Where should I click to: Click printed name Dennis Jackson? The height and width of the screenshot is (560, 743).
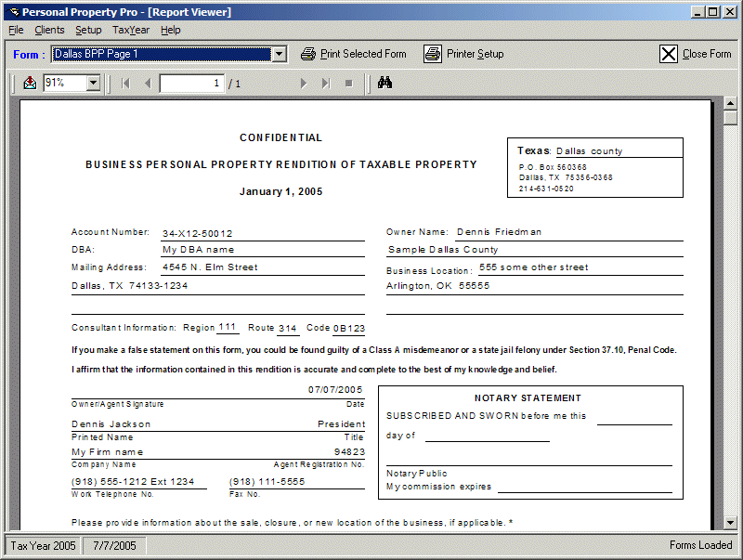(x=111, y=424)
